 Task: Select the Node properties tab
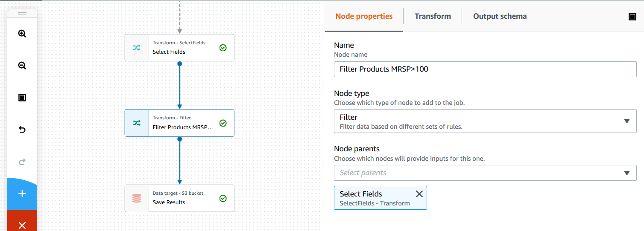click(364, 16)
